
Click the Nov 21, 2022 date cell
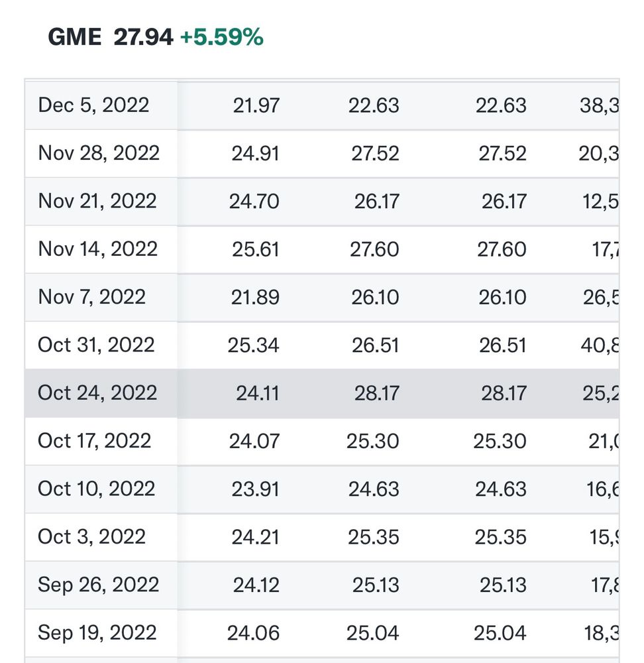click(97, 201)
